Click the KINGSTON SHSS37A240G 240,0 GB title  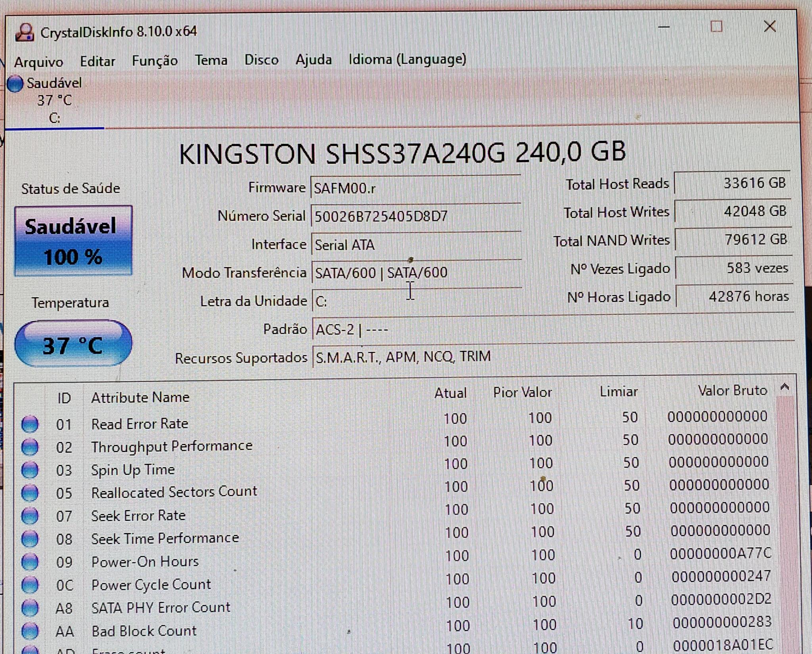tap(402, 153)
